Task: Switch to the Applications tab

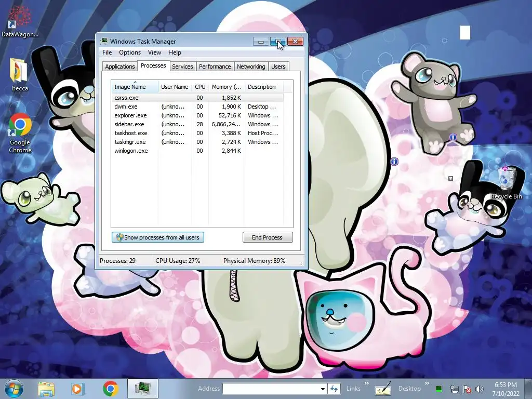Action: 120,66
